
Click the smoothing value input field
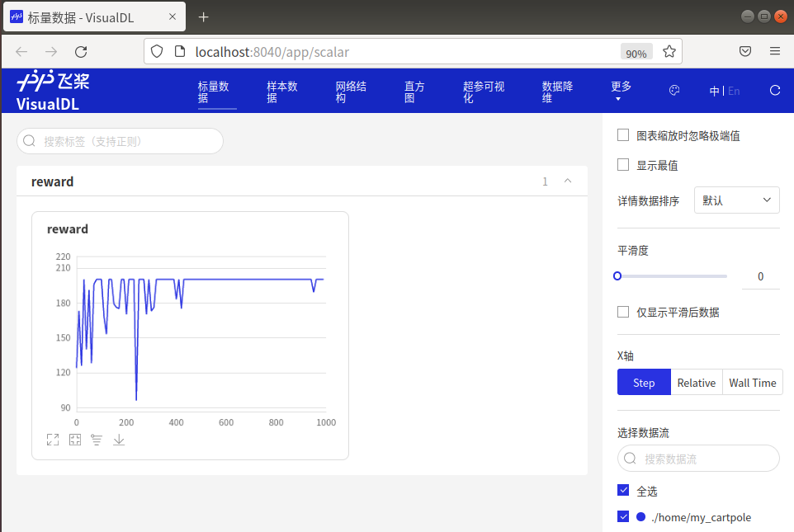[760, 276]
